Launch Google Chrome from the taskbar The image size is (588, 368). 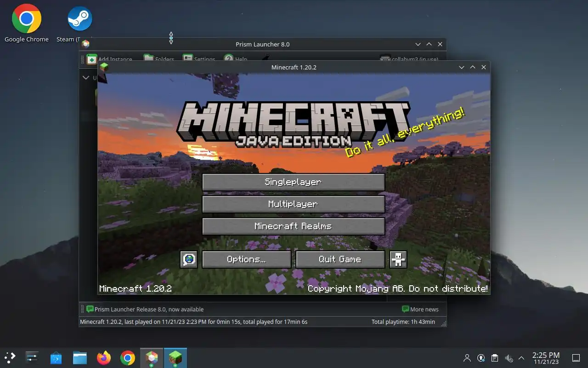[128, 357]
